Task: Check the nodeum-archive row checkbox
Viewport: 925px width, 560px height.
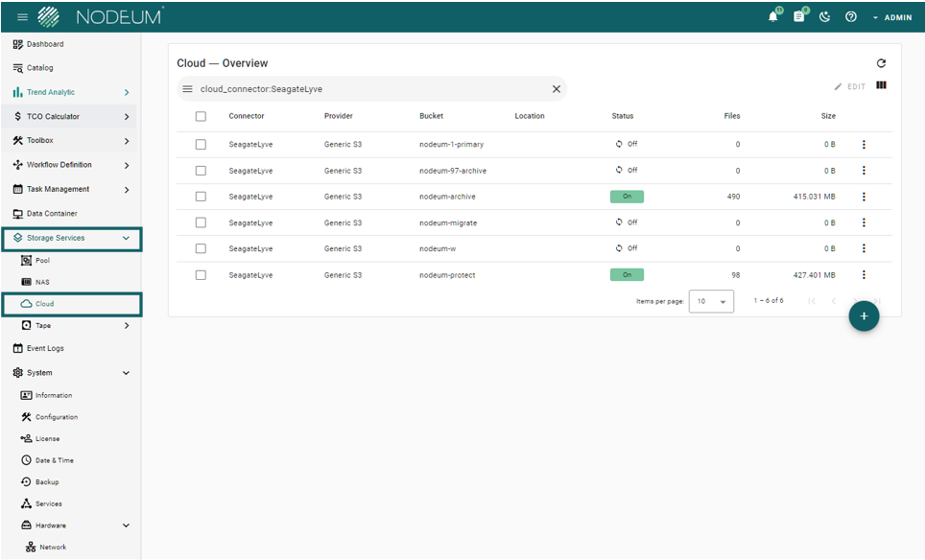Action: pos(201,197)
